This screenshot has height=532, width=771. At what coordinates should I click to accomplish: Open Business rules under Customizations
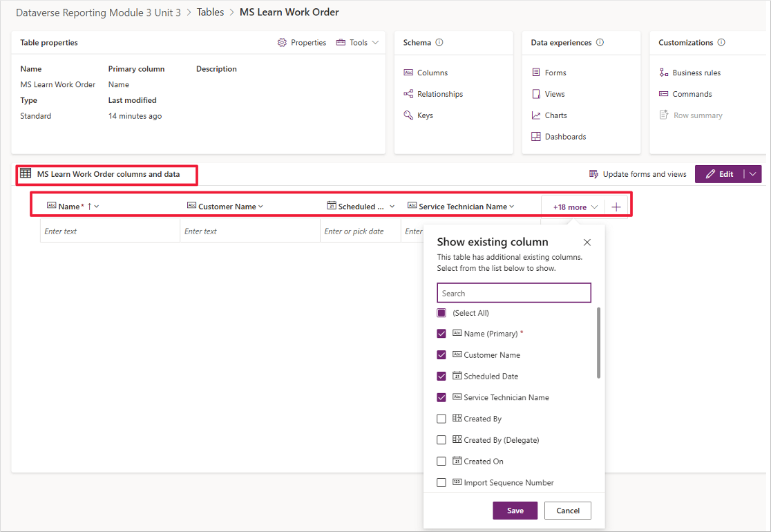pos(694,72)
